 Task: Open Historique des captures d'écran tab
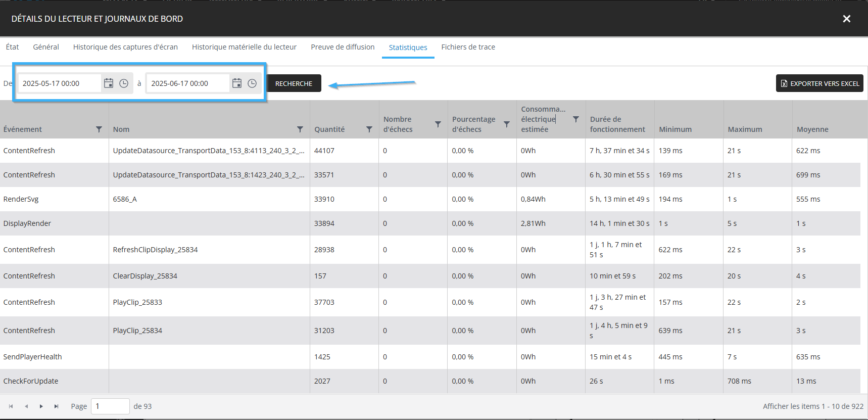pyautogui.click(x=125, y=47)
